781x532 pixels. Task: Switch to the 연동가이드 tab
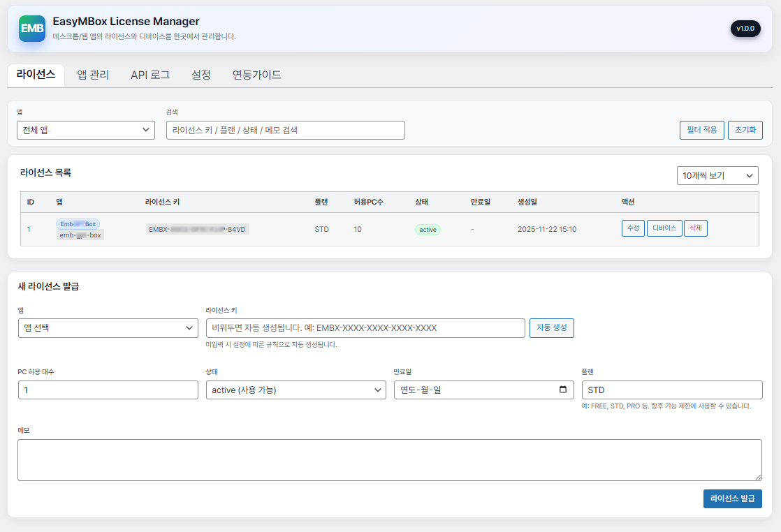point(256,73)
